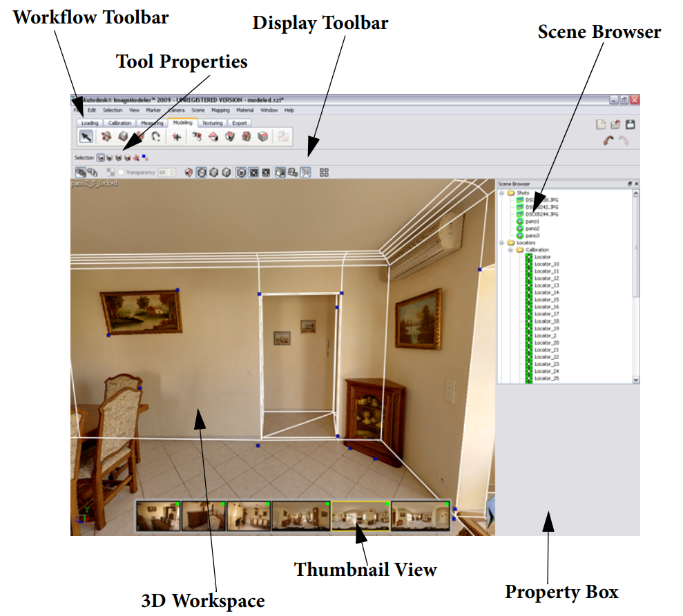Open the Mapping menu
The image size is (683, 616).
point(220,110)
